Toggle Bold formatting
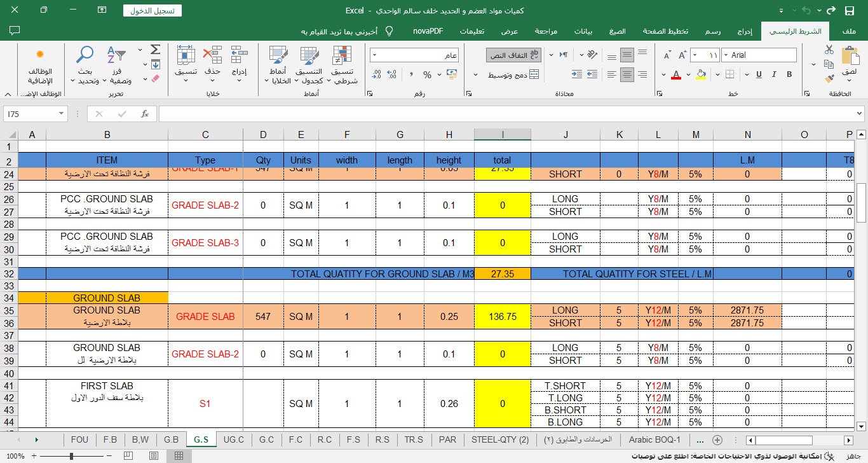The height and width of the screenshot is (463, 868). pos(789,75)
